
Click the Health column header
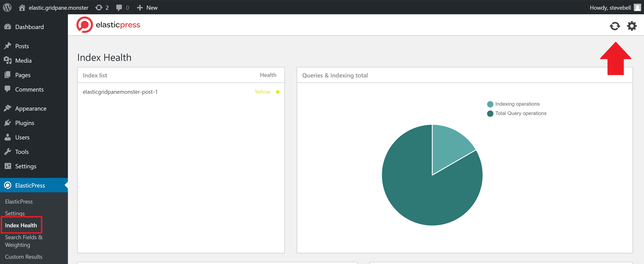pos(268,75)
